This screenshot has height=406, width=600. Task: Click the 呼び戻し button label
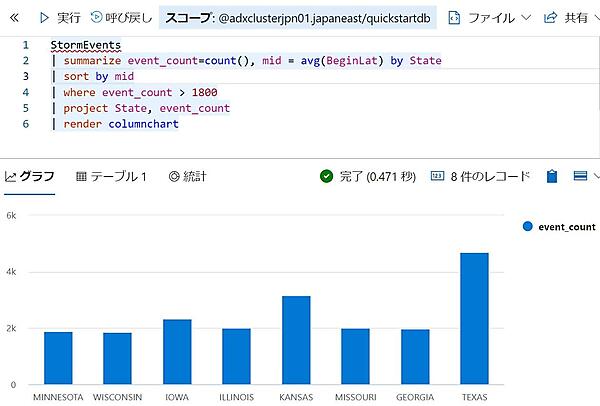pyautogui.click(x=129, y=18)
